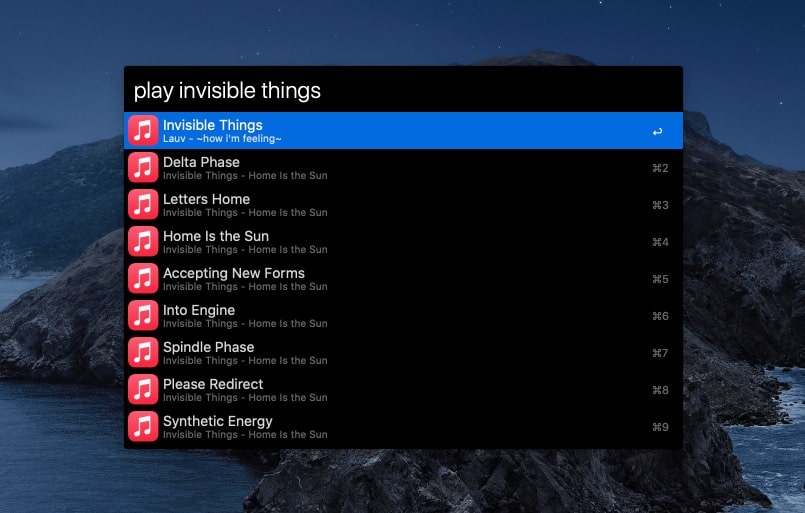Click the ⌘4 shortcut label
Screen dimensions: 805x513
660,242
